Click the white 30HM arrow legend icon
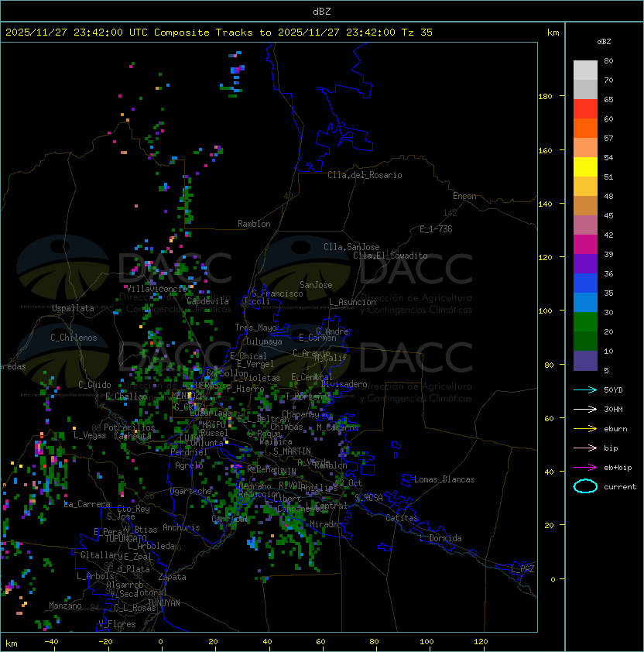Viewport: 644px width, 652px height. 585,410
